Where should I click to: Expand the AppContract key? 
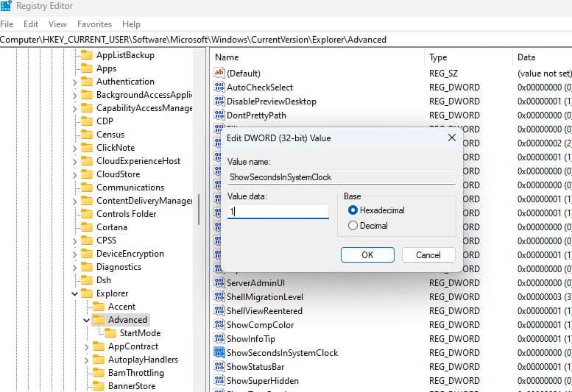(x=86, y=347)
